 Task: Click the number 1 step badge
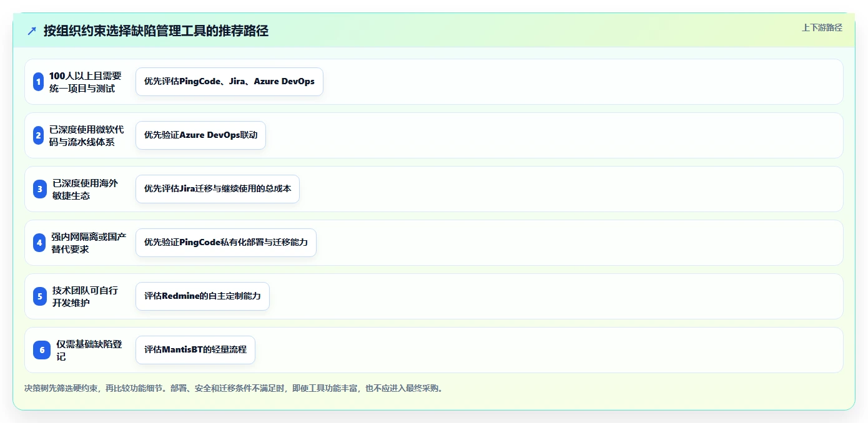(38, 82)
